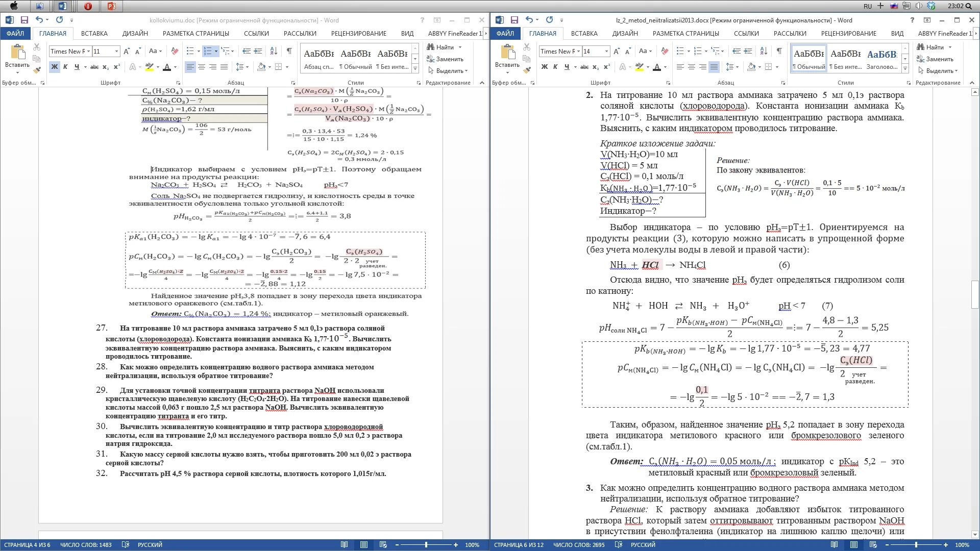Open ФАЙЛ tab in left window
The image size is (980, 551).
point(15,33)
